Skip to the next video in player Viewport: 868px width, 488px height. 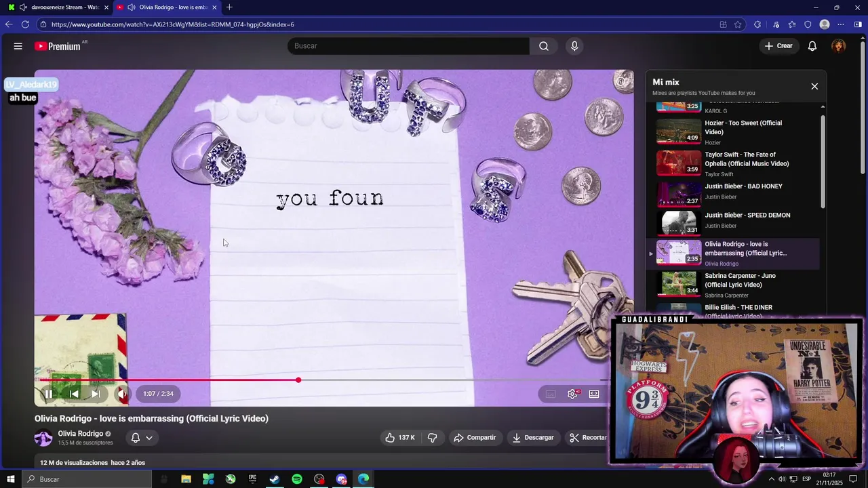point(96,394)
